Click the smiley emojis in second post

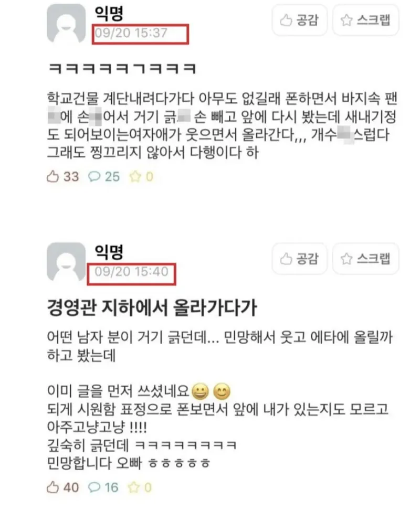pyautogui.click(x=211, y=391)
